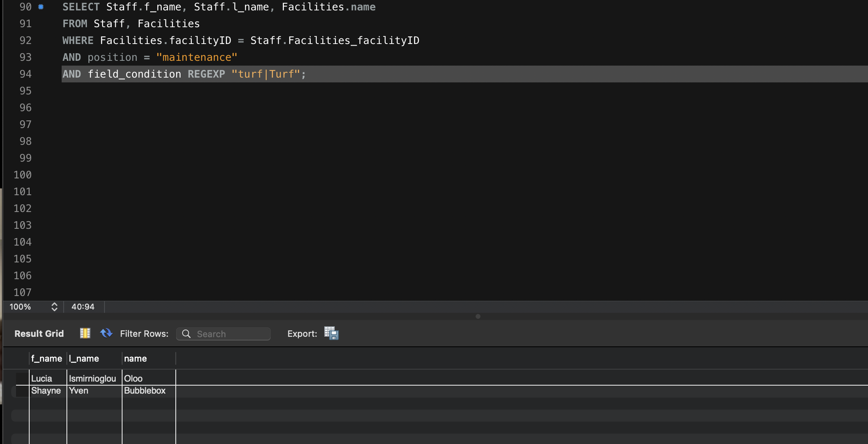Click the 40:94 cursor position indicator
The width and height of the screenshot is (868, 444).
click(x=82, y=307)
